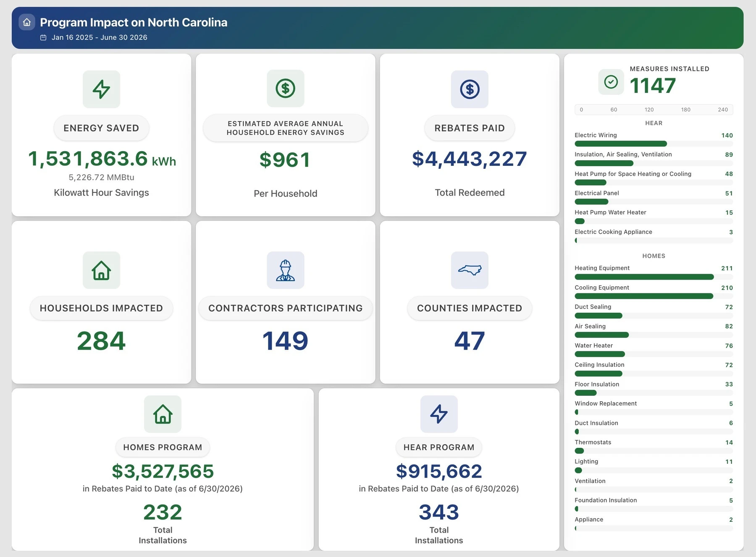
Task: Click the lightning icon above HEAR Program
Action: (439, 414)
